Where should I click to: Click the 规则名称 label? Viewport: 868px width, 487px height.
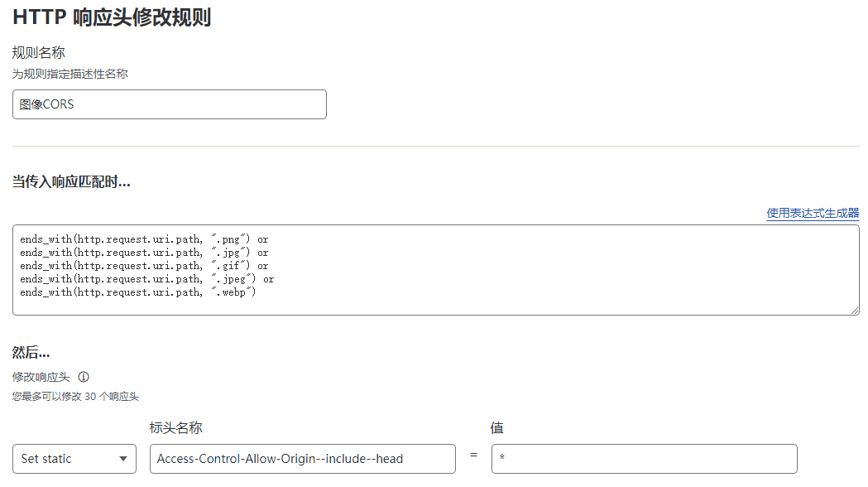pos(39,53)
